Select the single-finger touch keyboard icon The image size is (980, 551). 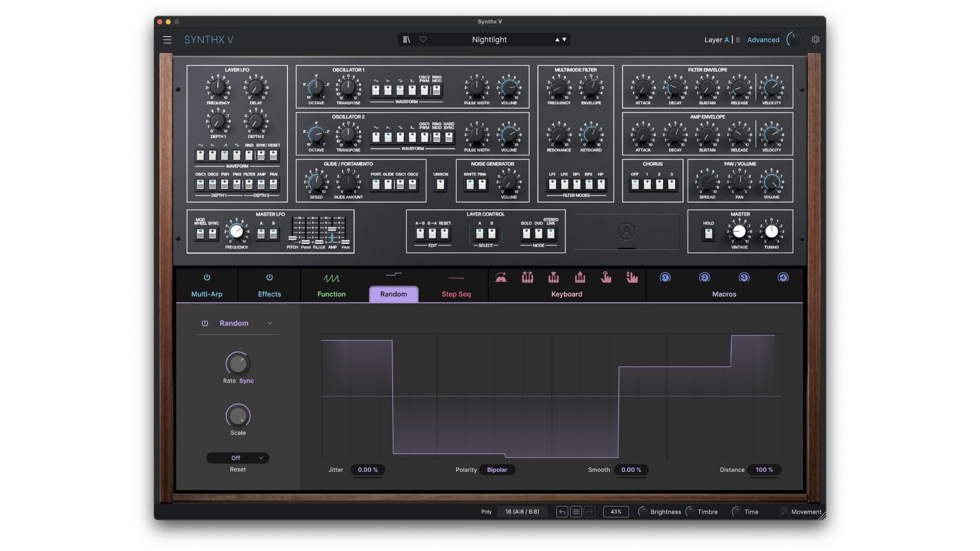click(x=606, y=278)
